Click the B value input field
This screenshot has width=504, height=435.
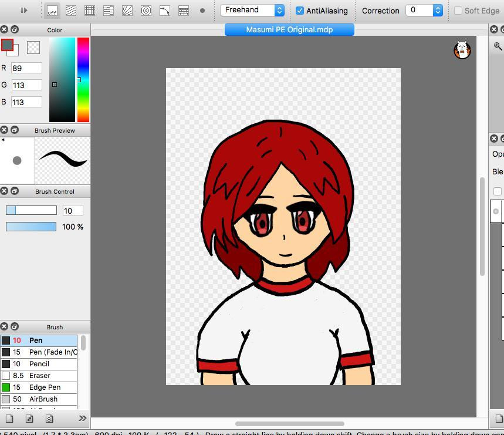tap(26, 102)
